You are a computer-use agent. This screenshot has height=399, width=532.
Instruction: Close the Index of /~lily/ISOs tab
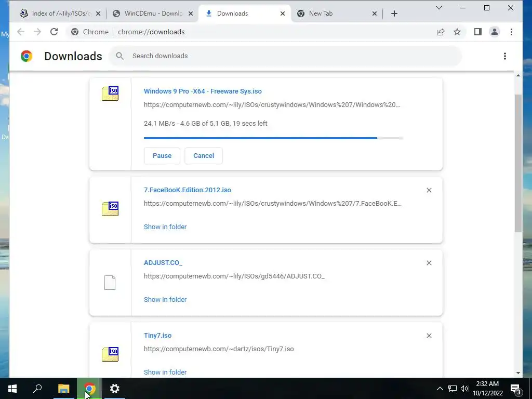pos(98,14)
